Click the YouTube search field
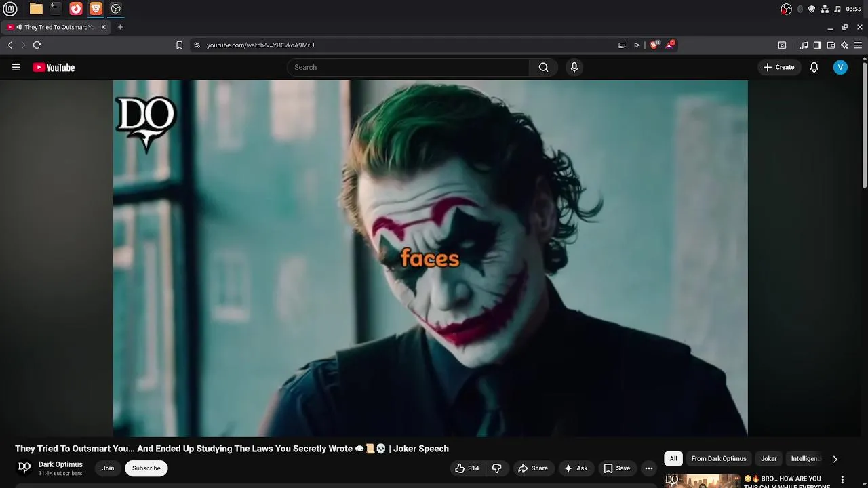This screenshot has height=488, width=868. (408, 67)
